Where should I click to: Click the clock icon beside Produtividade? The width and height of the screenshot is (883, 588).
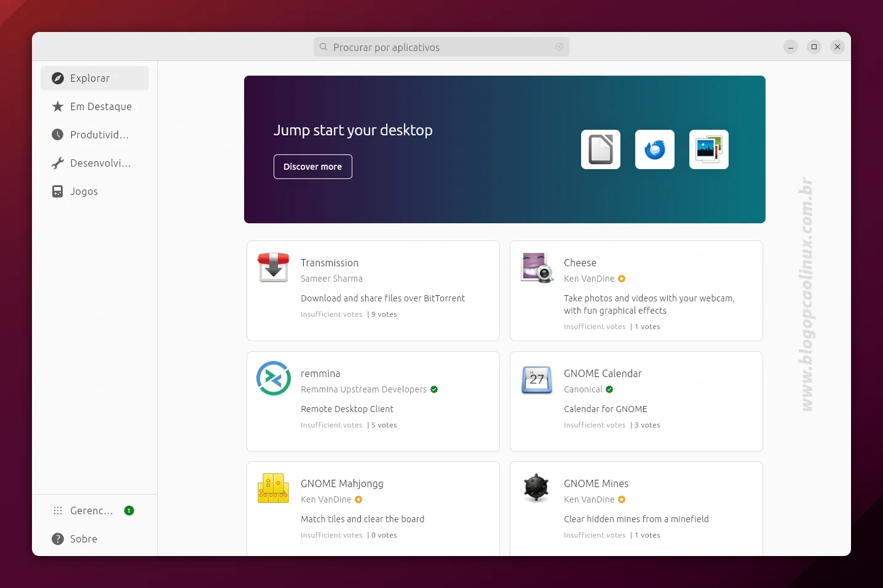(58, 135)
